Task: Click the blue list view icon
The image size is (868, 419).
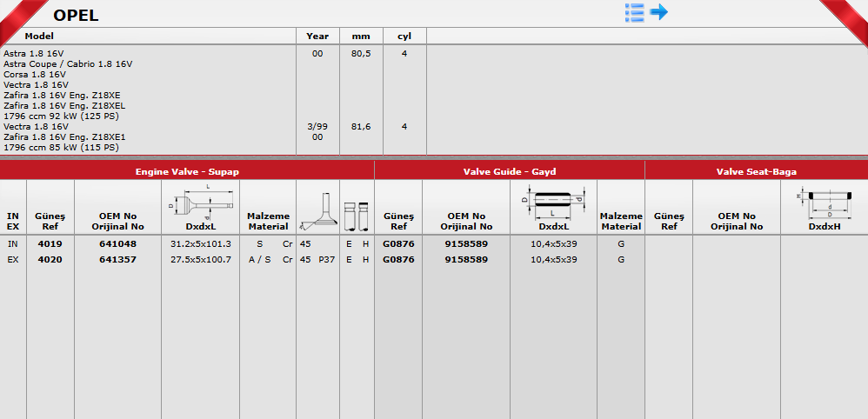Action: pyautogui.click(x=635, y=12)
